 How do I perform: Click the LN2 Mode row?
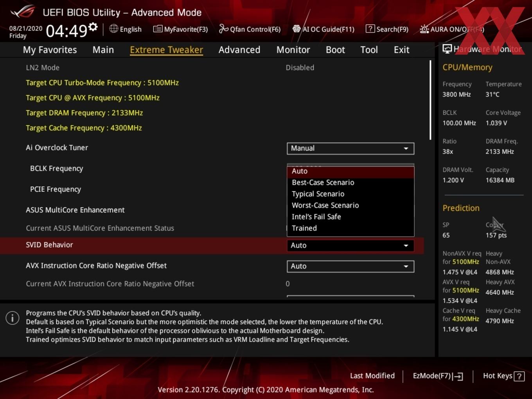211,68
